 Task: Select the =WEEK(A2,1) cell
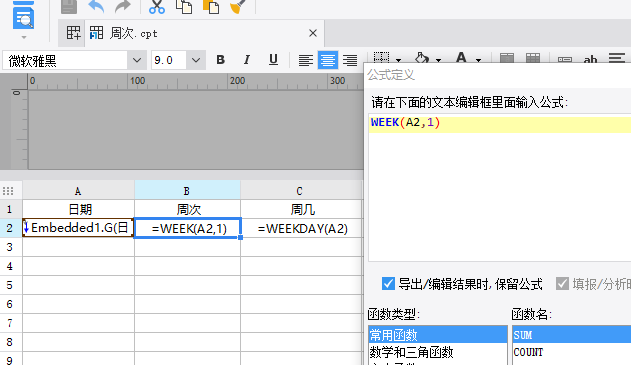click(187, 228)
